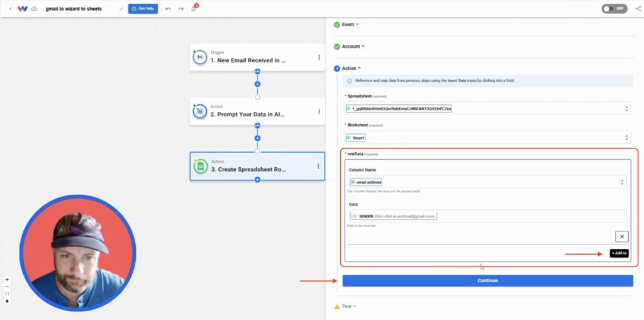Screen dimensions: 644x320
Task: Expand the Test section
Action: 349,306
